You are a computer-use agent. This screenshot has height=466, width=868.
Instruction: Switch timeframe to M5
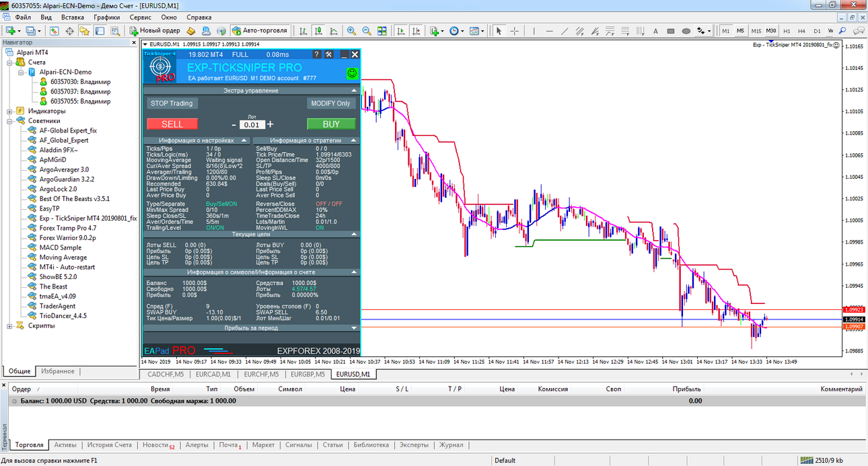[740, 31]
